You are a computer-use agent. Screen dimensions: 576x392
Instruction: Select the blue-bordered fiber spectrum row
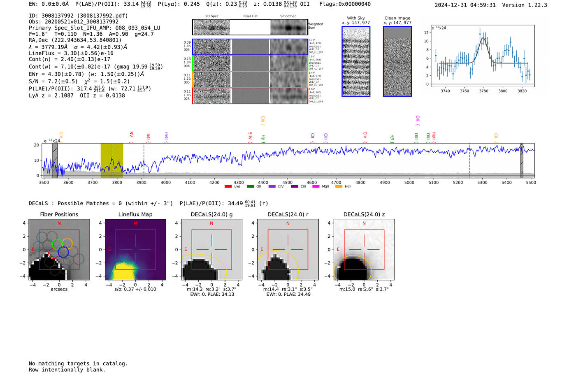click(250, 47)
